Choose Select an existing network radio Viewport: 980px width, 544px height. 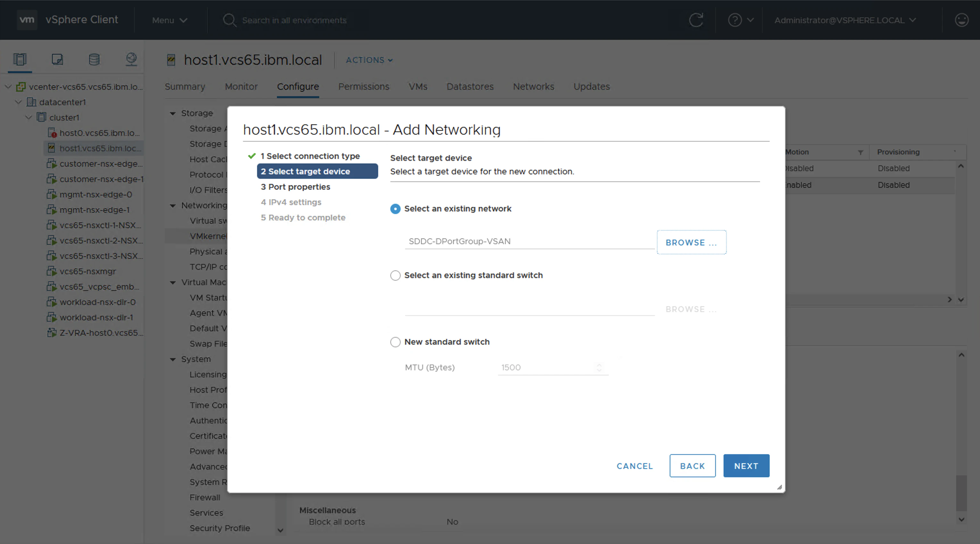395,209
